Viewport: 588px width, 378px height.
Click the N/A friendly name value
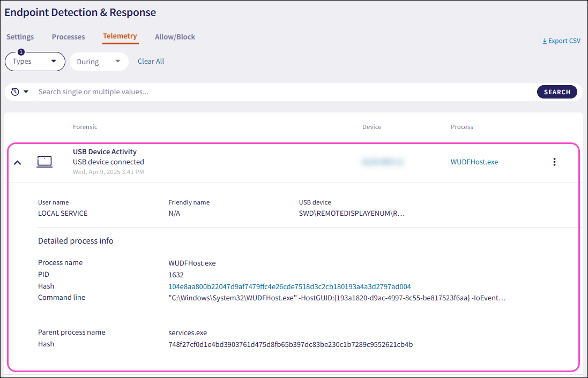tap(174, 213)
